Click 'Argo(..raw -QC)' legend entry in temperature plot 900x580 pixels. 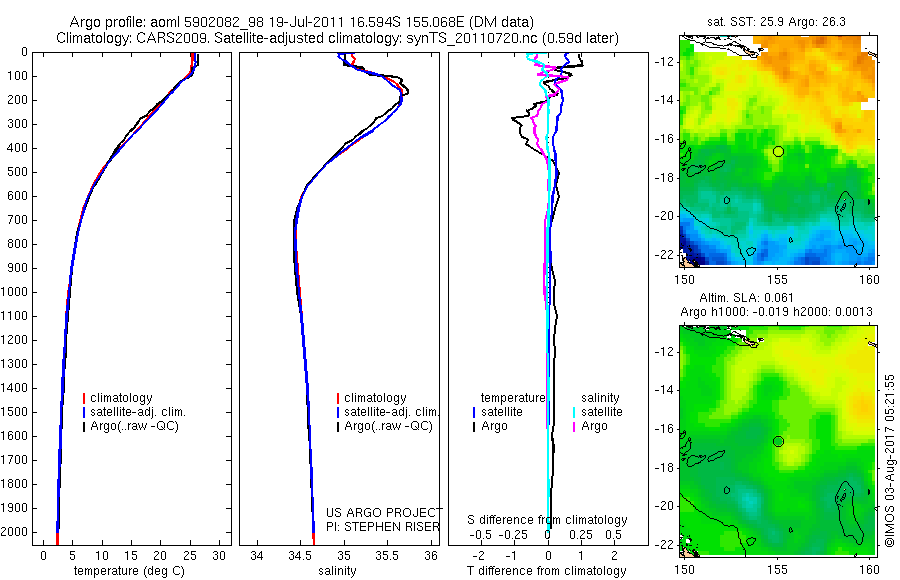point(134,426)
